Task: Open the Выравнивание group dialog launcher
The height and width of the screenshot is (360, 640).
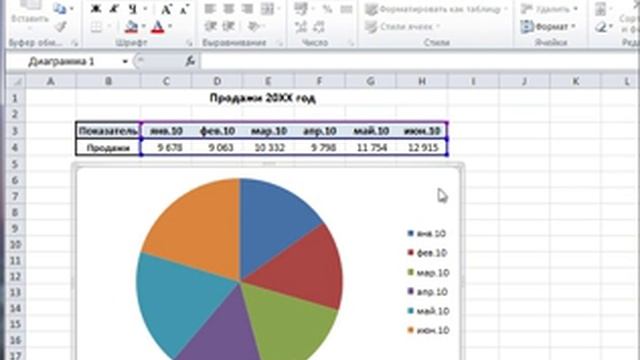Action: pyautogui.click(x=279, y=43)
